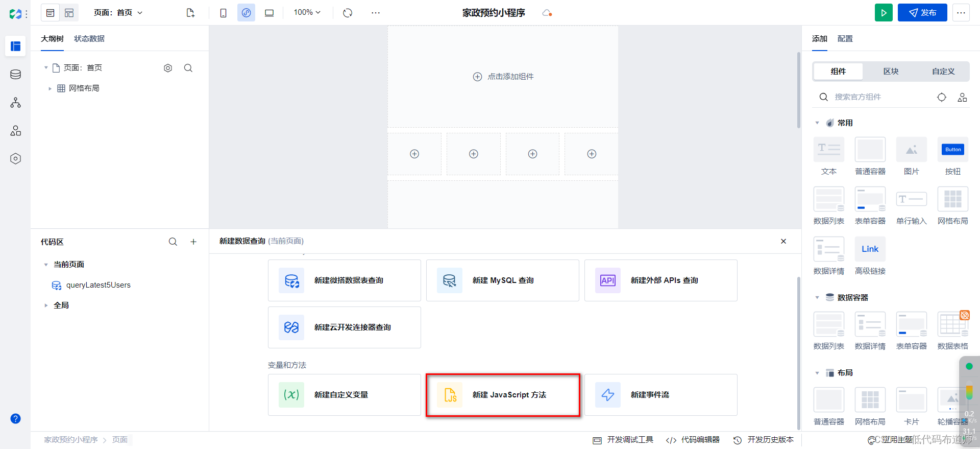Screen dimensions: 980x449
Task: Click 新建云开发连接器查询 card
Action: point(345,327)
